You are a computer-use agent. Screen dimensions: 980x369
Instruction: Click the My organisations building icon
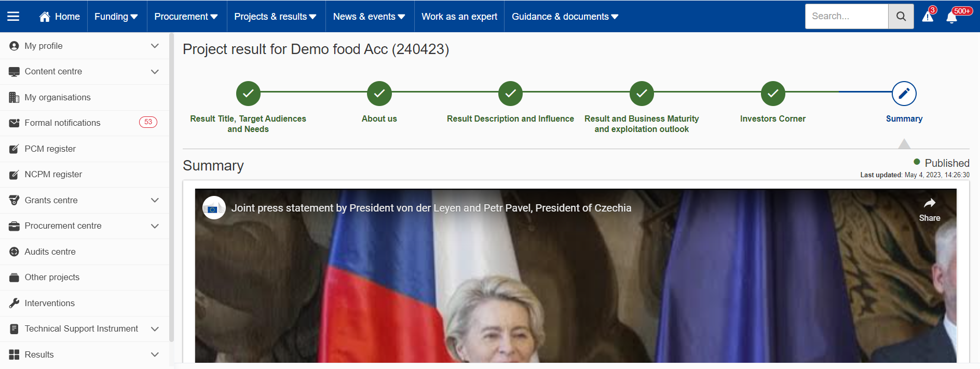click(x=14, y=97)
